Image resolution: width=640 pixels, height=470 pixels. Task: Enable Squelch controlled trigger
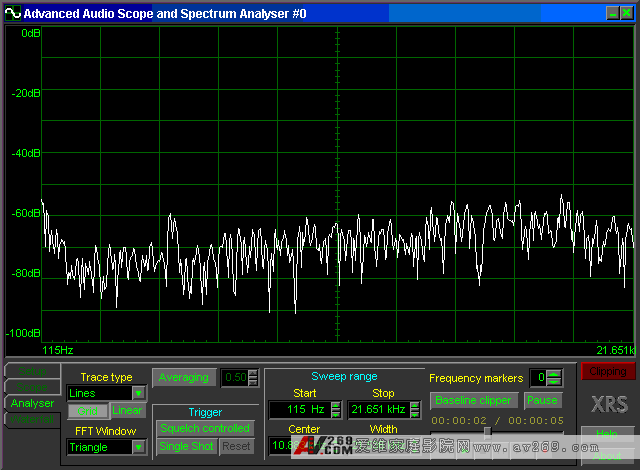[205, 428]
